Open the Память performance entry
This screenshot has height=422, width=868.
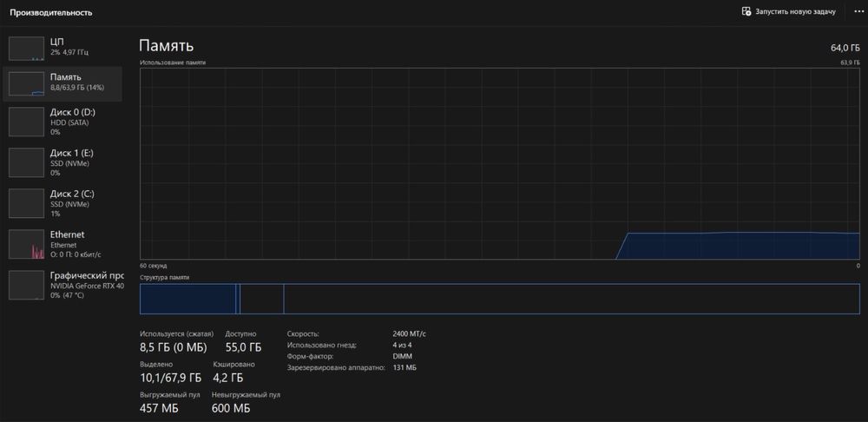click(62, 83)
